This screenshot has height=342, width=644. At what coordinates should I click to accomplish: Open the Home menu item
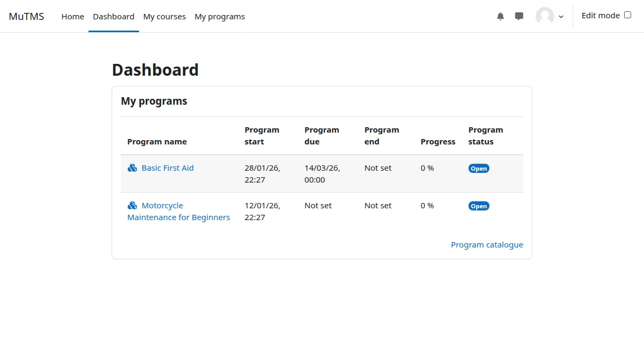72,16
